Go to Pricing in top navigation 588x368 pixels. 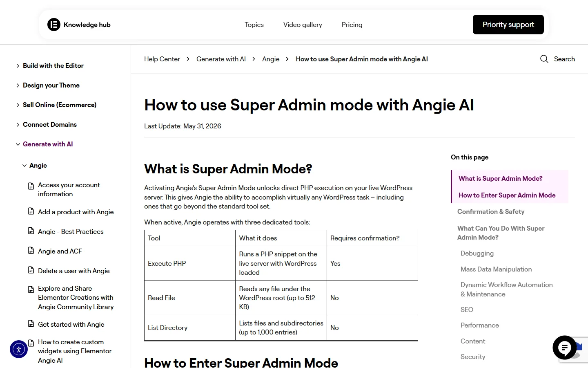click(352, 25)
